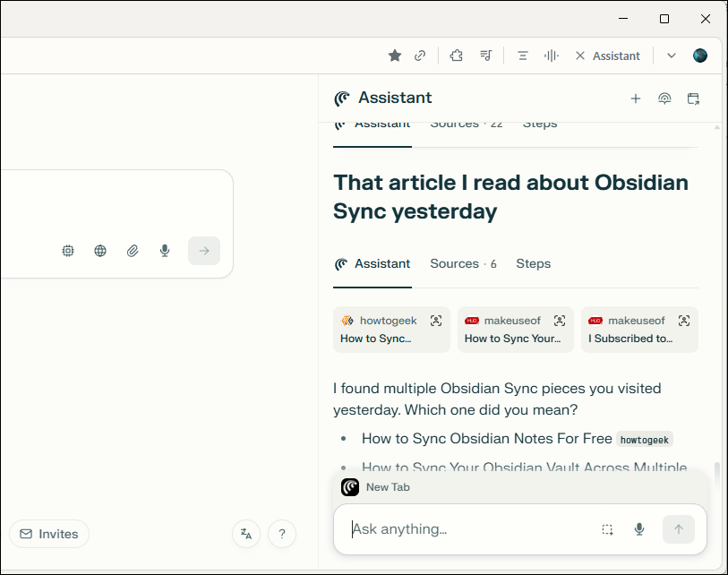
Task: Close the Assistant with the X button
Action: (x=580, y=55)
